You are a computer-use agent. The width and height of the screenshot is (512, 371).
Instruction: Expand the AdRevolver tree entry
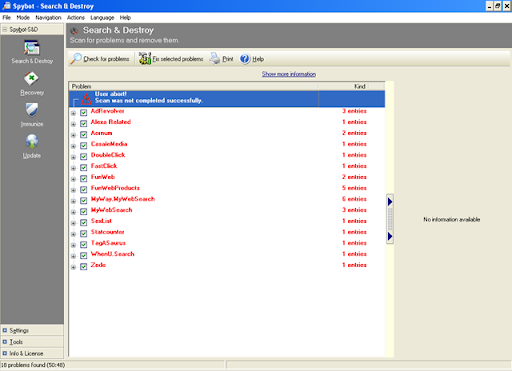pyautogui.click(x=73, y=113)
